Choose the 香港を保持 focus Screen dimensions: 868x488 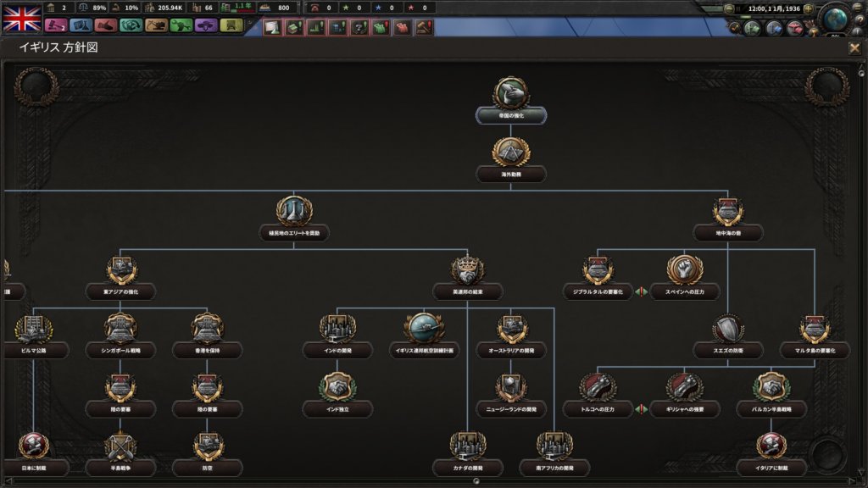pos(208,335)
